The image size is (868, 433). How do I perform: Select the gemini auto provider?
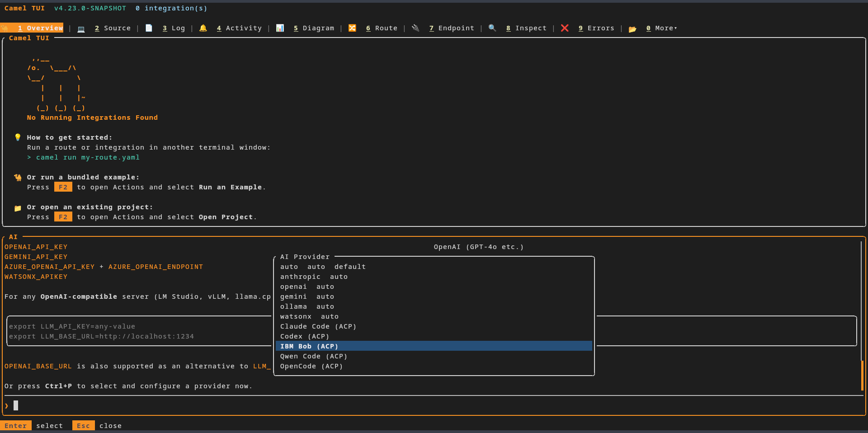pyautogui.click(x=434, y=297)
